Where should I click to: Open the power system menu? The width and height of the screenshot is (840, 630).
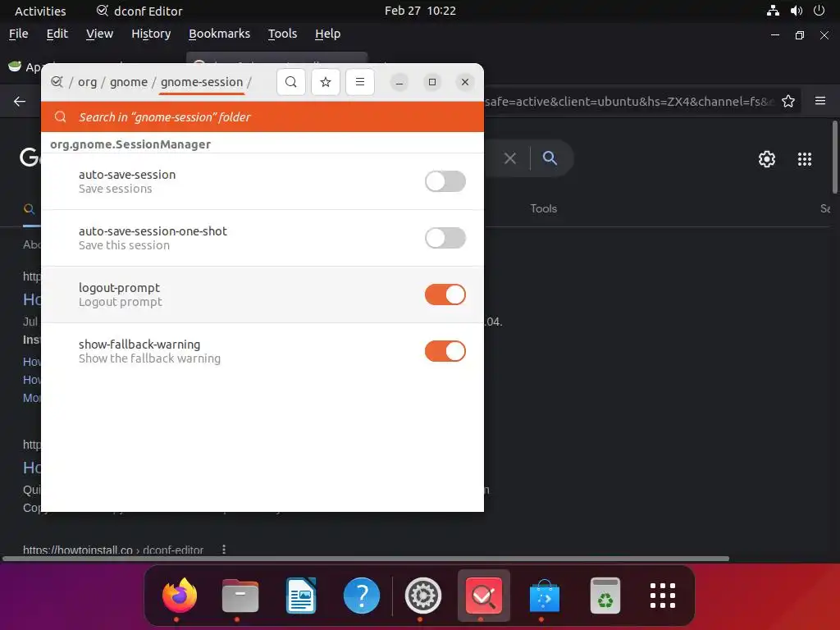819,11
